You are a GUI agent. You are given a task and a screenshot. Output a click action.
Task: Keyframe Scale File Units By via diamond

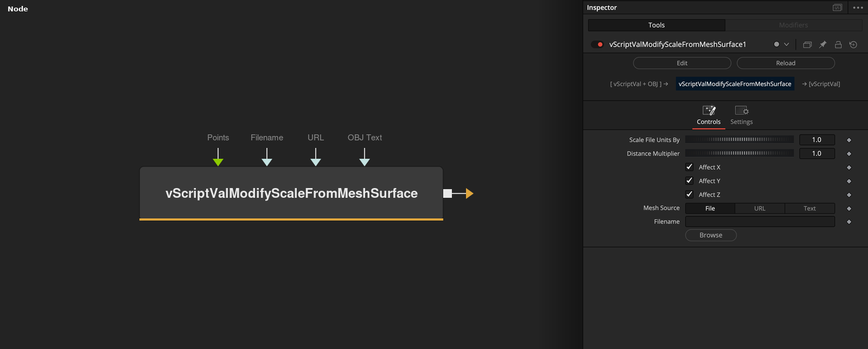(x=849, y=140)
